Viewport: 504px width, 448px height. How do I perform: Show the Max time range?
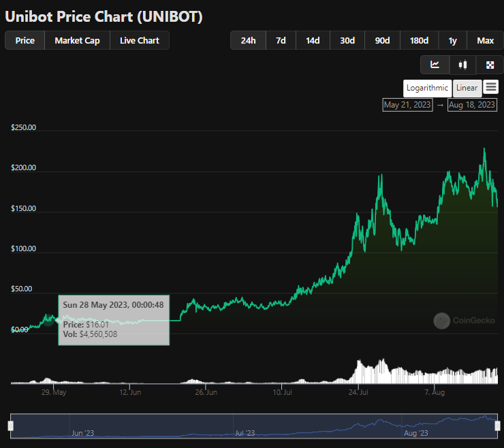(485, 40)
